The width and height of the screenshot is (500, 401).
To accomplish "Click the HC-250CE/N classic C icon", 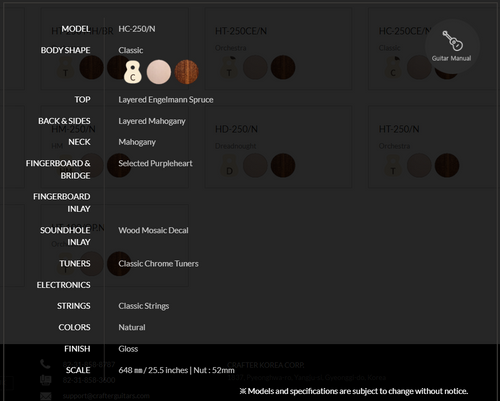I will coord(393,67).
